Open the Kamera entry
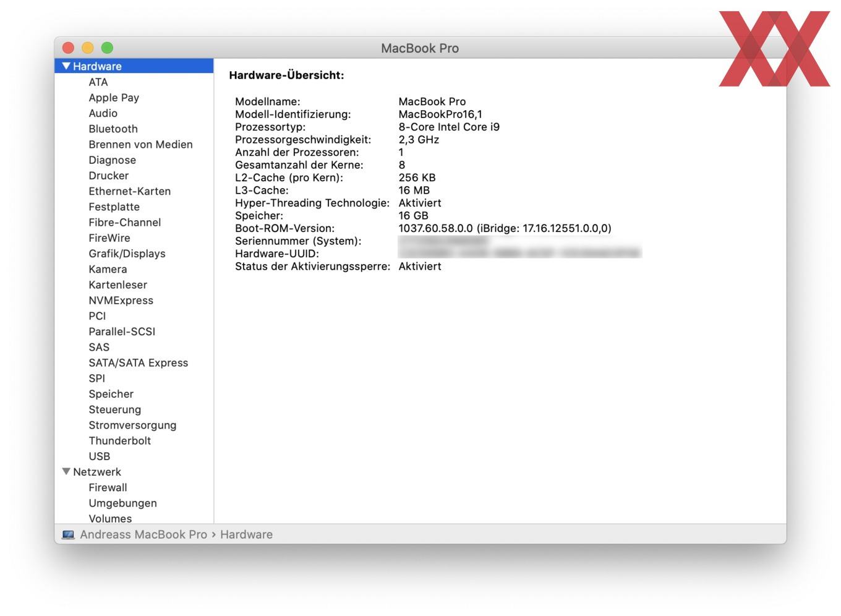Image resolution: width=841 pixels, height=616 pixels. click(x=108, y=269)
